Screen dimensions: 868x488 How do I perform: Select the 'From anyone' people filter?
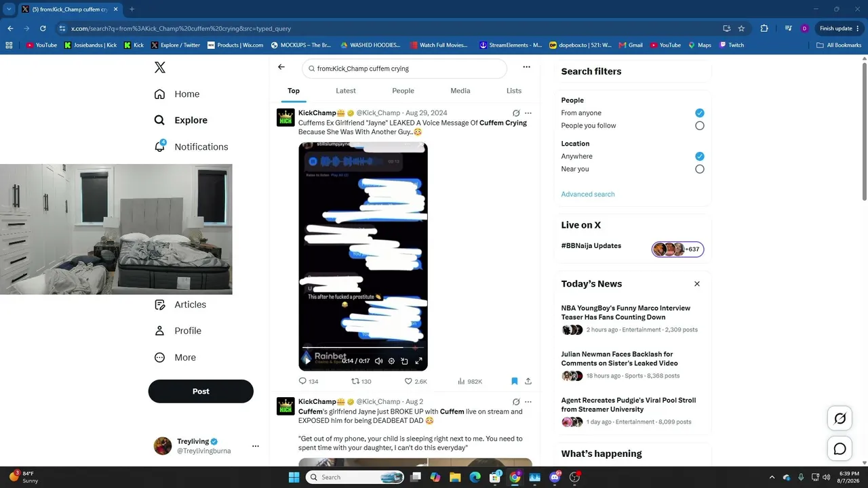click(x=700, y=113)
